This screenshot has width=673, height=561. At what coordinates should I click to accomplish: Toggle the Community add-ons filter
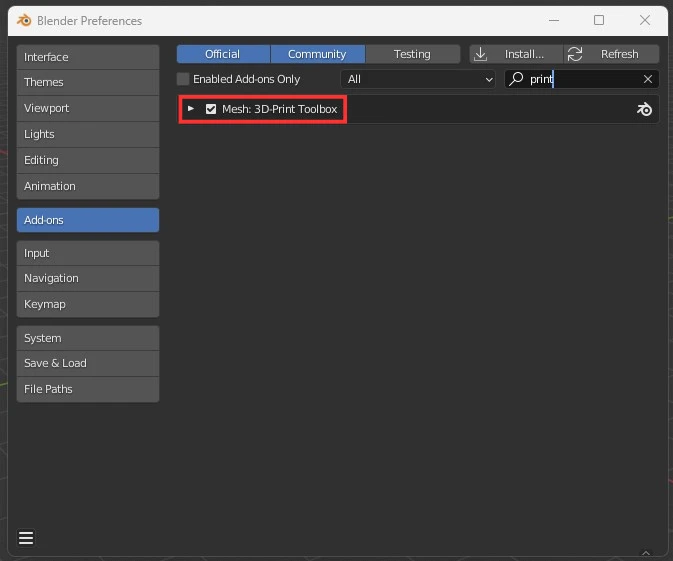tap(318, 54)
